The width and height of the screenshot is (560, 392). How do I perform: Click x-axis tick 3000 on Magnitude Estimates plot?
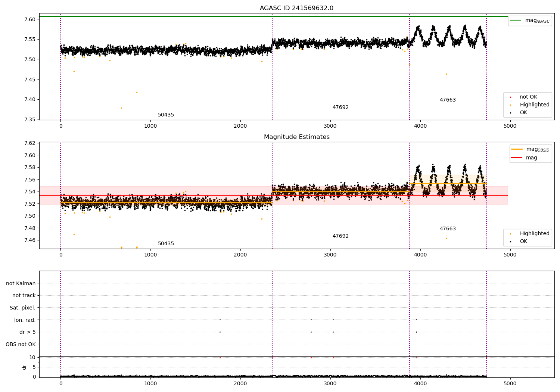pos(330,255)
